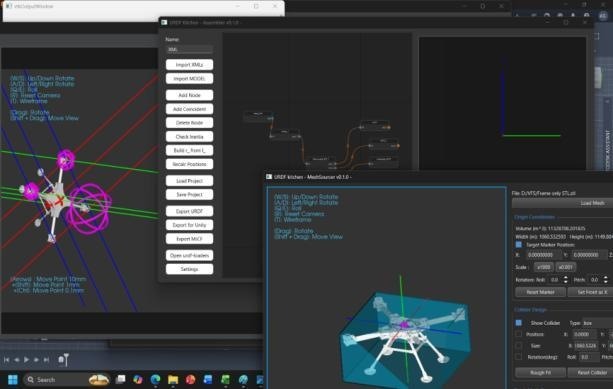The width and height of the screenshot is (613, 389).
Task: Click skip-to-start playback control
Action: pos(7,360)
